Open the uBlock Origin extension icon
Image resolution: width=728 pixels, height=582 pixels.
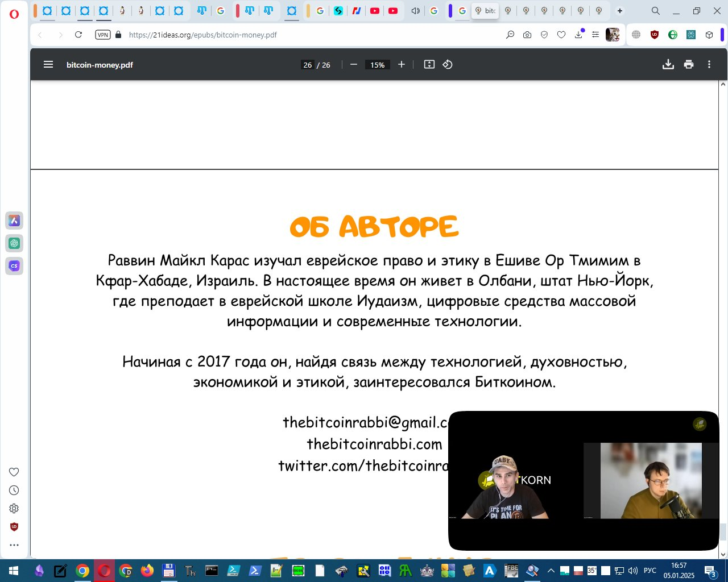pos(655,35)
